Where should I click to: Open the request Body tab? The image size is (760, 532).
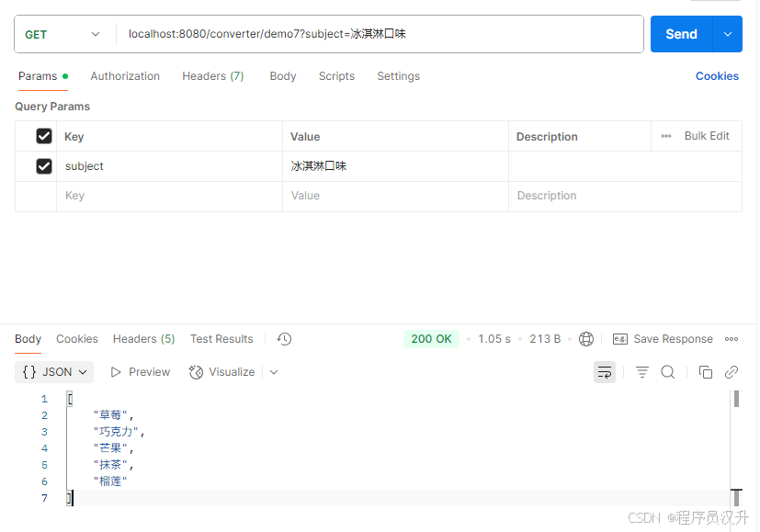[282, 76]
